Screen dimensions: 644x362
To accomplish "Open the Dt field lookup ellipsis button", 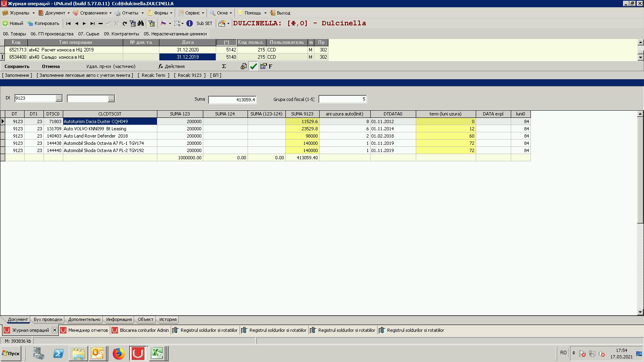I will click(59, 99).
